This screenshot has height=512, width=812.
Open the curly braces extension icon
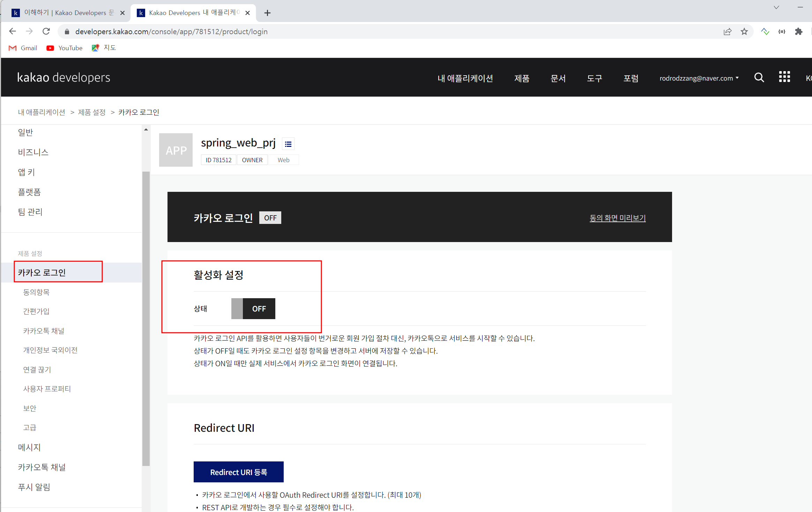click(x=782, y=32)
